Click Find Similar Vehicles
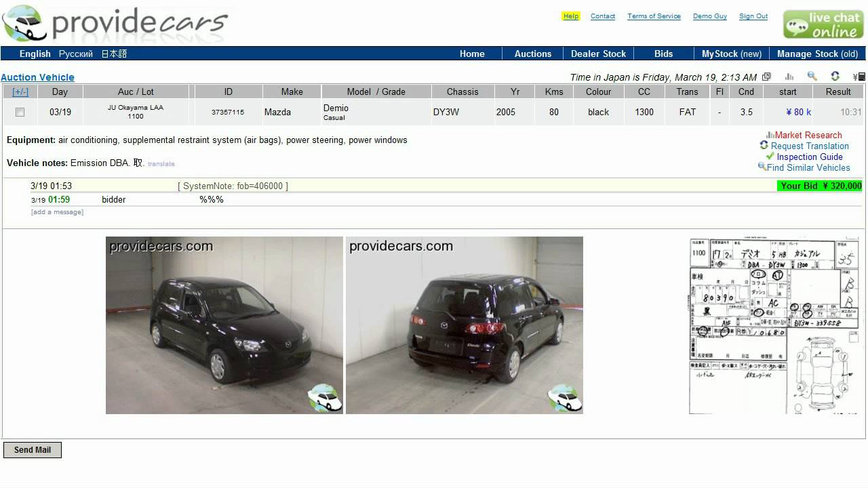 tap(808, 167)
